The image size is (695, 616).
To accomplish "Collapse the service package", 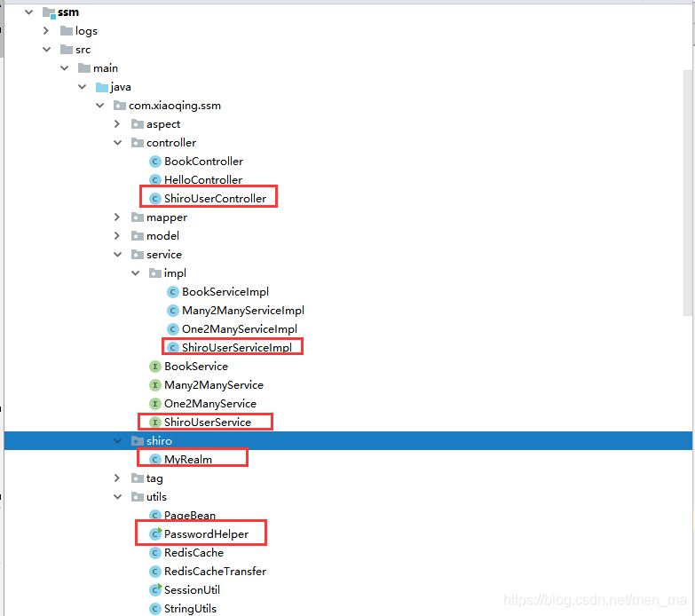I will point(117,254).
